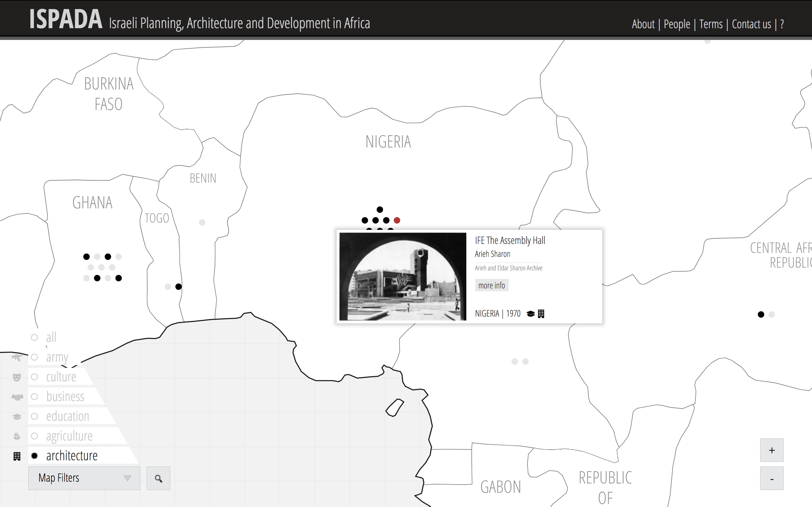Expand the Map Filters dropdown
Image resolution: width=812 pixels, height=507 pixels.
[x=84, y=478]
